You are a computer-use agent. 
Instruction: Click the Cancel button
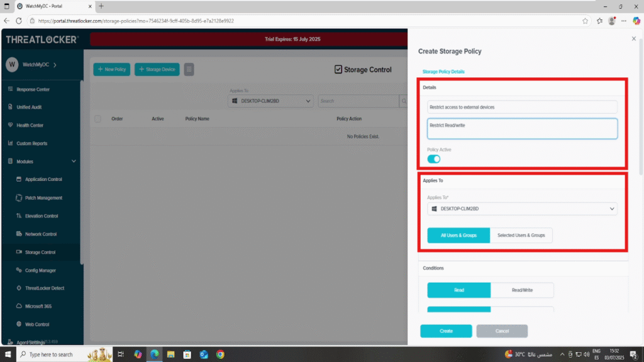click(502, 331)
